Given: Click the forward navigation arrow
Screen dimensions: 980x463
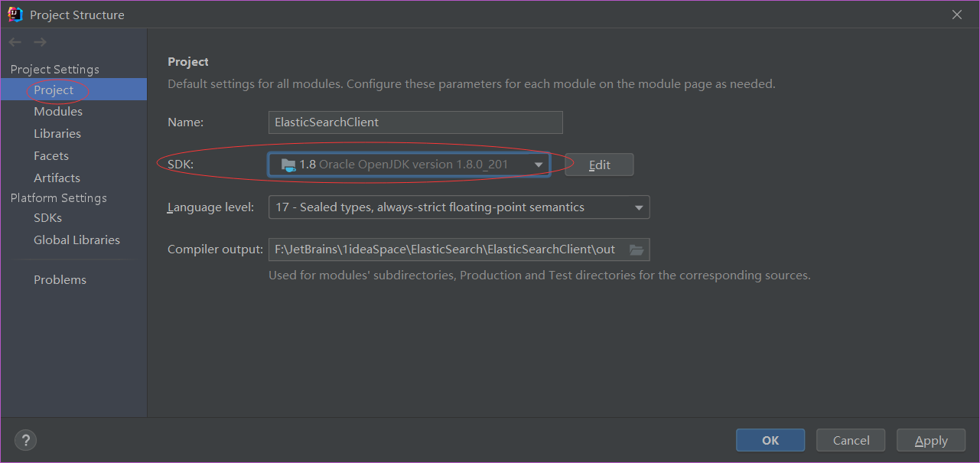Looking at the screenshot, I should [41, 42].
